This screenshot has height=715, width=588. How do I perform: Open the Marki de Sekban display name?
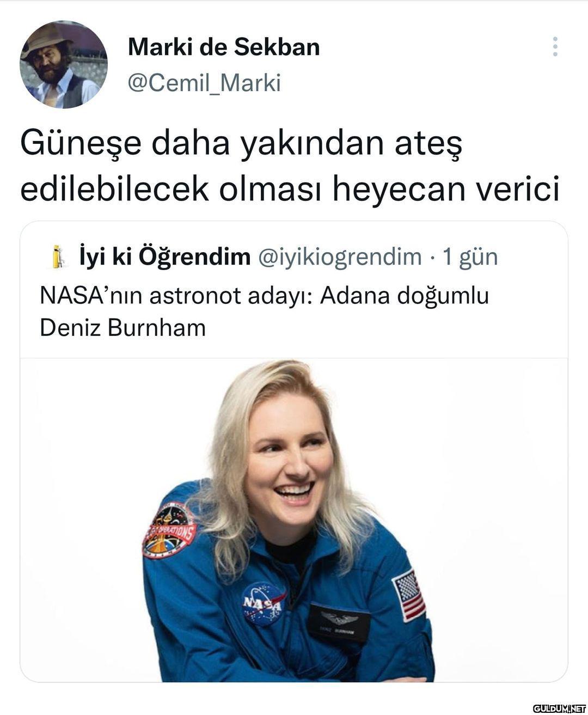point(224,47)
